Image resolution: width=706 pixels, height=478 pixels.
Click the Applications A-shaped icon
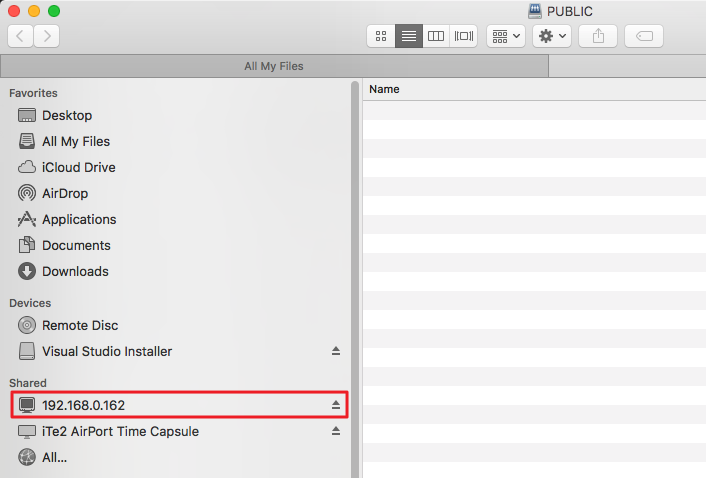pyautogui.click(x=27, y=219)
